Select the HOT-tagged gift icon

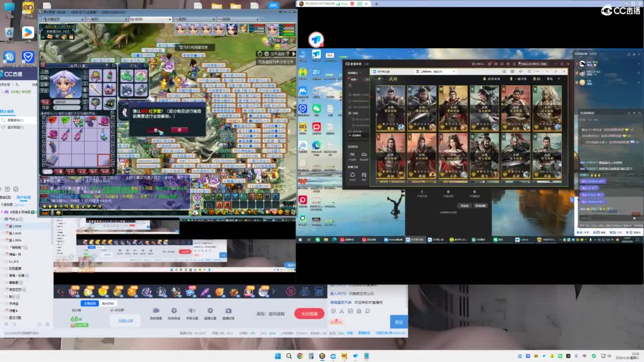(x=191, y=291)
